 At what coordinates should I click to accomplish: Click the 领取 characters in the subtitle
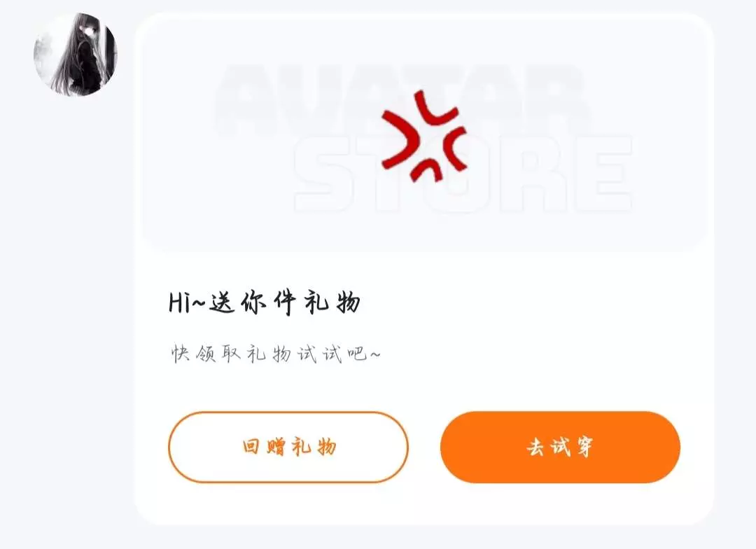click(x=218, y=354)
